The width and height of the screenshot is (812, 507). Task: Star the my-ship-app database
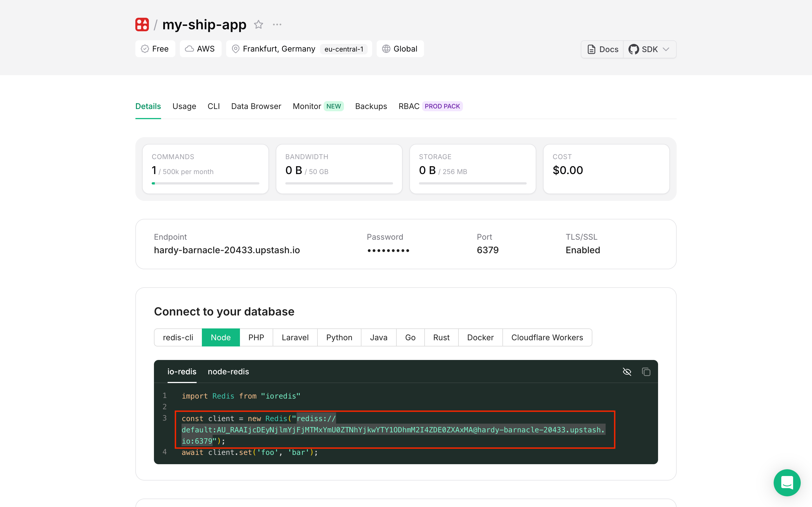click(258, 24)
